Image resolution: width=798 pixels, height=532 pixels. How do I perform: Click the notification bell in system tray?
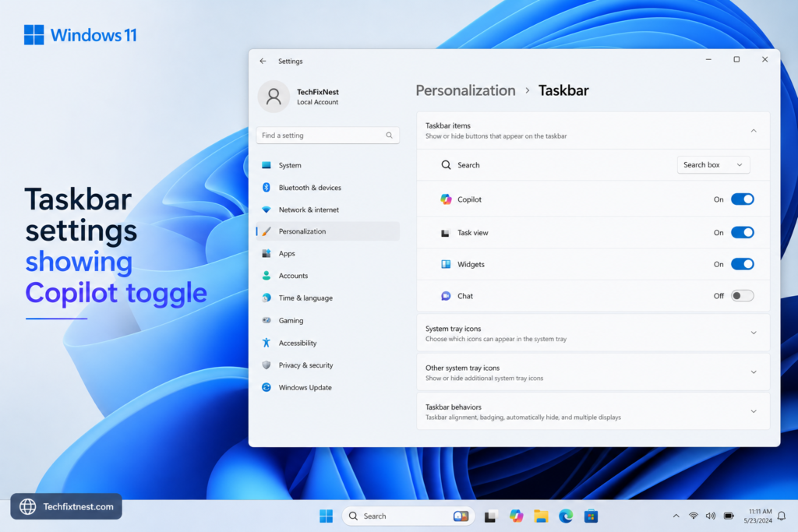(x=782, y=516)
